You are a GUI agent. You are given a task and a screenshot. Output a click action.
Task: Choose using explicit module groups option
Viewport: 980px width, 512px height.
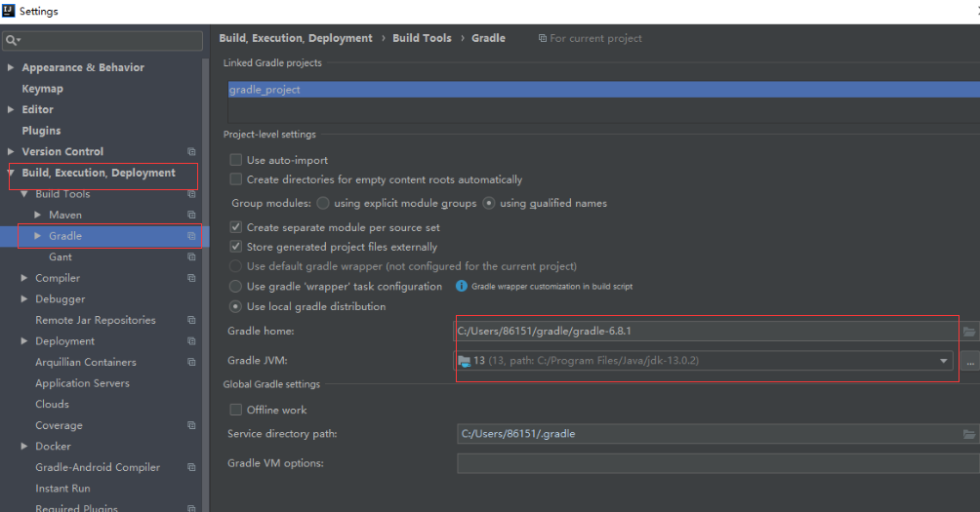click(x=322, y=204)
